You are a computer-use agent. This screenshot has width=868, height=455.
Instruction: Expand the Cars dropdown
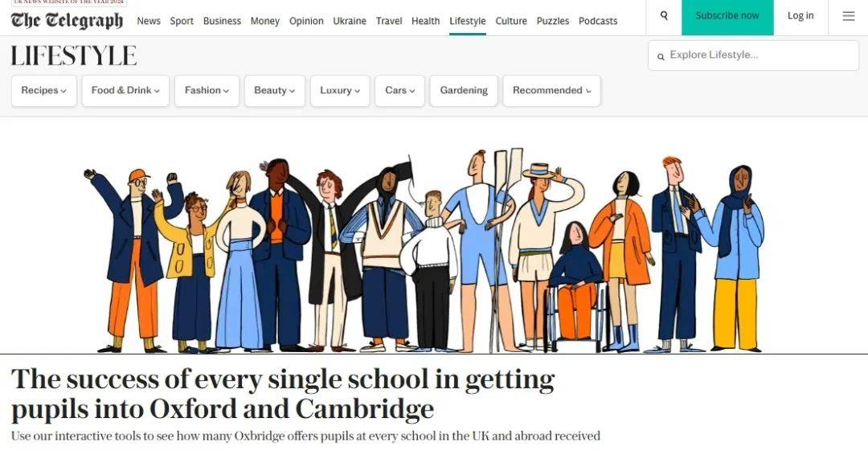[399, 91]
